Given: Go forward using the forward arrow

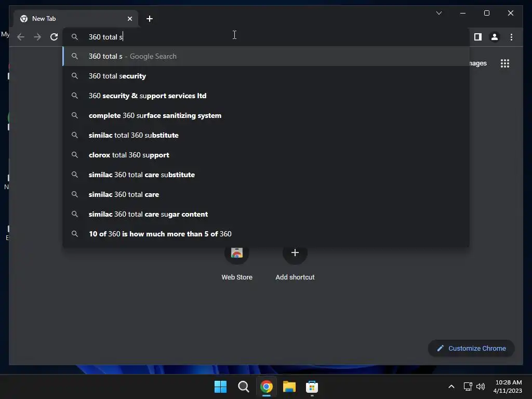Looking at the screenshot, I should click(x=37, y=37).
